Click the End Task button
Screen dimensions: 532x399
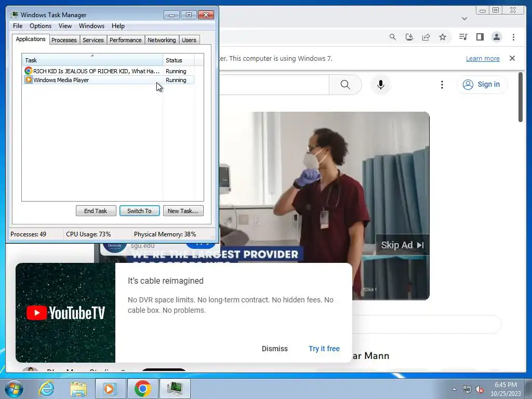(96, 211)
